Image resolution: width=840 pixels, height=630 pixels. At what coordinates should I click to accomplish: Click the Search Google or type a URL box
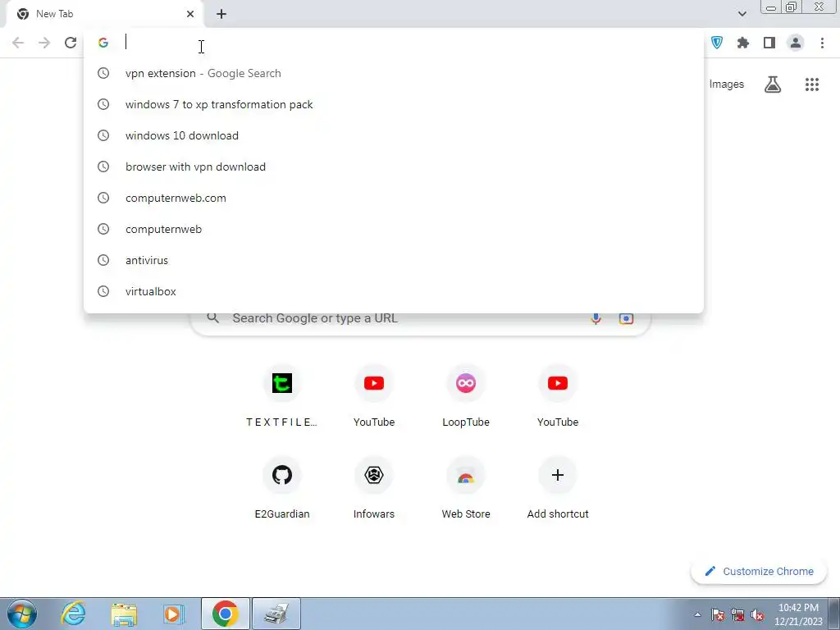pos(421,319)
